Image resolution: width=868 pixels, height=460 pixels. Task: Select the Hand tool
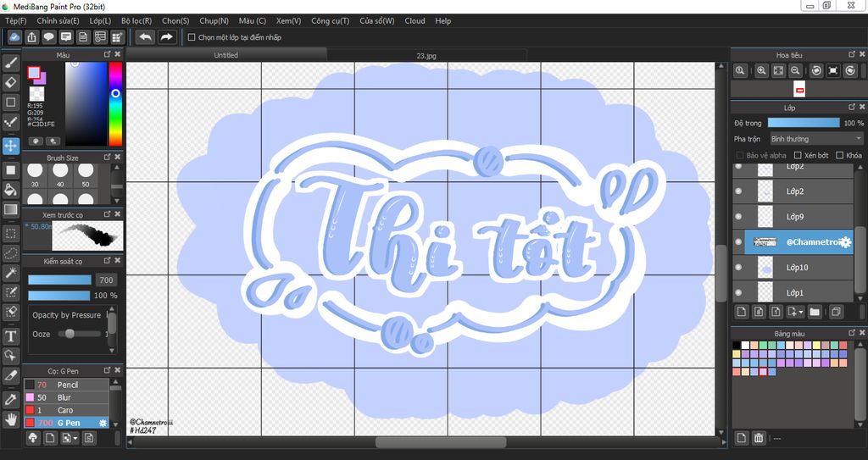coord(10,419)
